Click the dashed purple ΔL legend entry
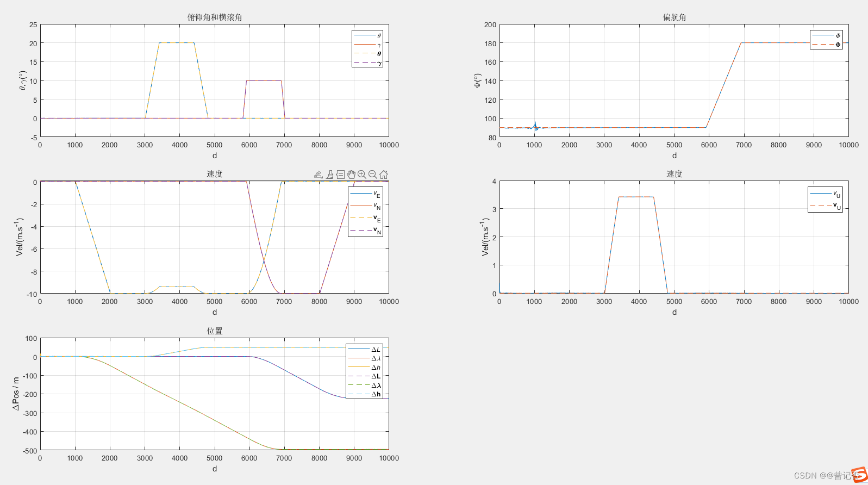Viewport: 868px width, 485px height. pos(364,376)
